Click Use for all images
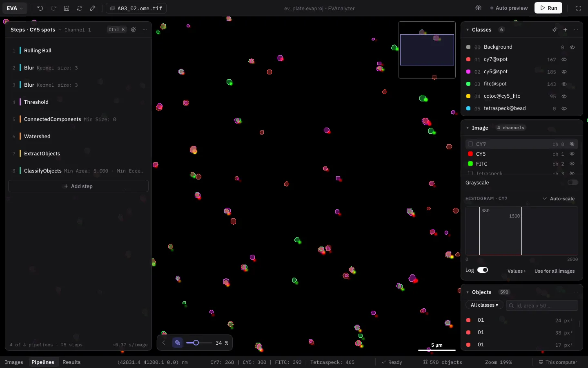588x368 pixels. pyautogui.click(x=555, y=271)
